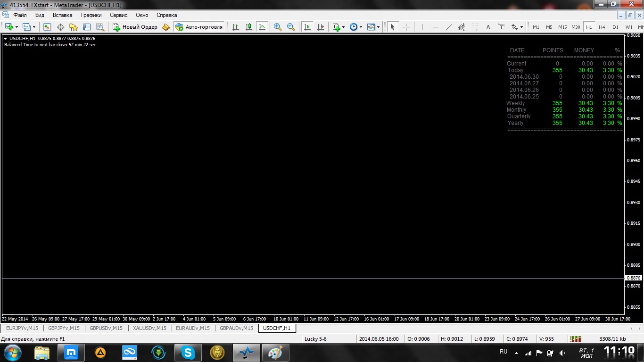Image resolution: width=644 pixels, height=362 pixels.
Task: Expand the USDCHF,H1 chart title arrow
Action: [5, 39]
